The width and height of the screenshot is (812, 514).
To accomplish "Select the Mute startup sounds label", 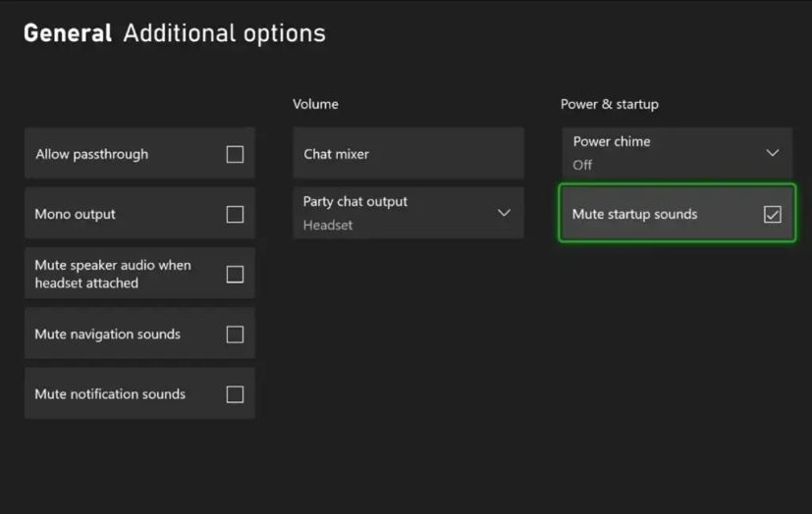I will click(634, 214).
